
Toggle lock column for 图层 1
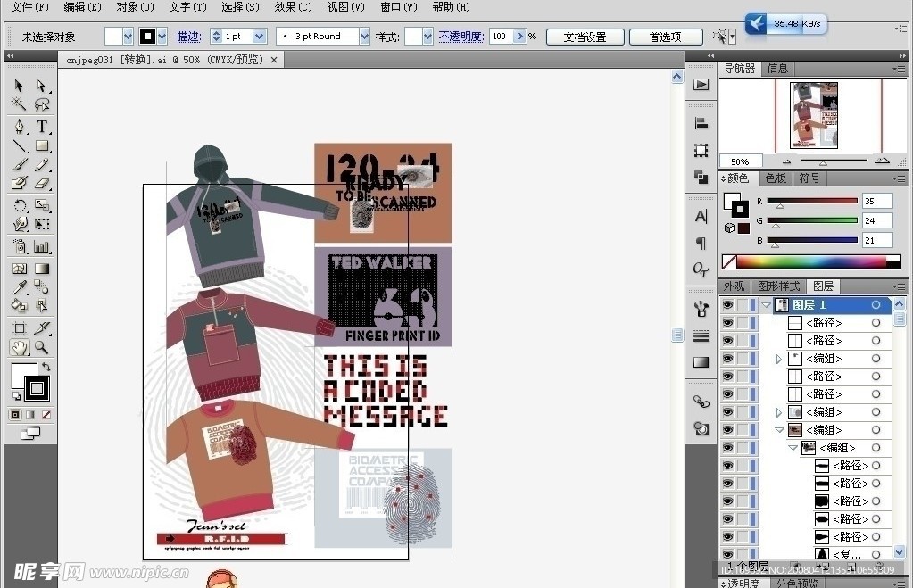pos(743,304)
